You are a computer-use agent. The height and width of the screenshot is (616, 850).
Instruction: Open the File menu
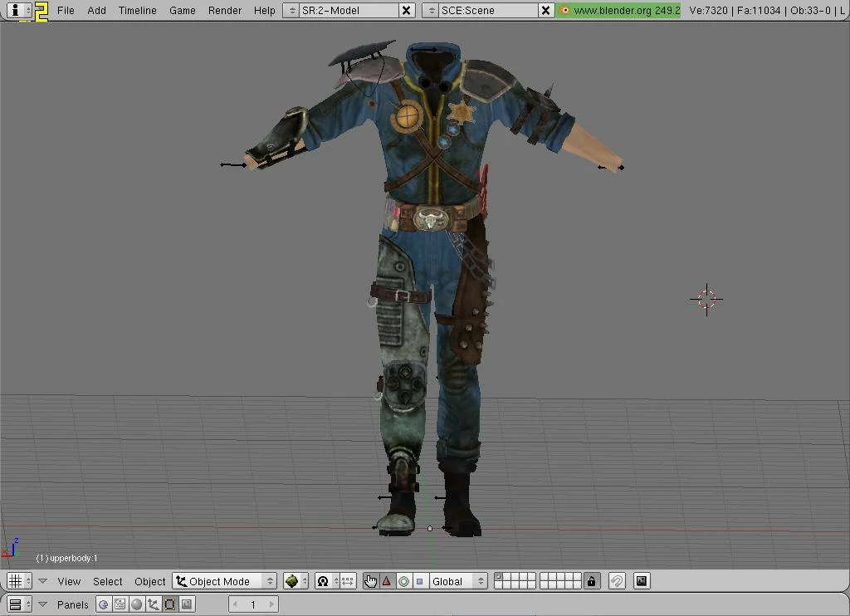pyautogui.click(x=66, y=10)
